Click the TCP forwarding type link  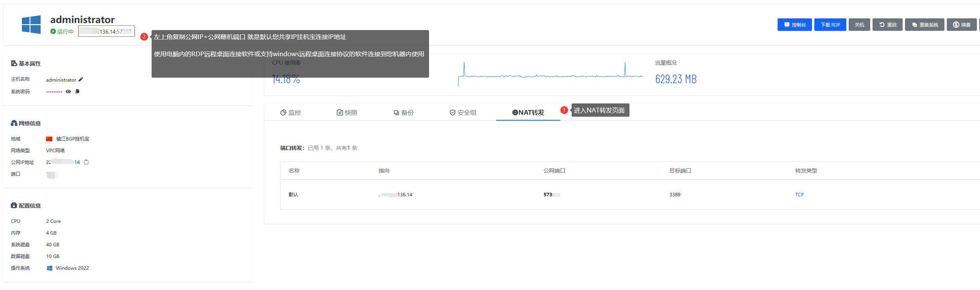799,194
